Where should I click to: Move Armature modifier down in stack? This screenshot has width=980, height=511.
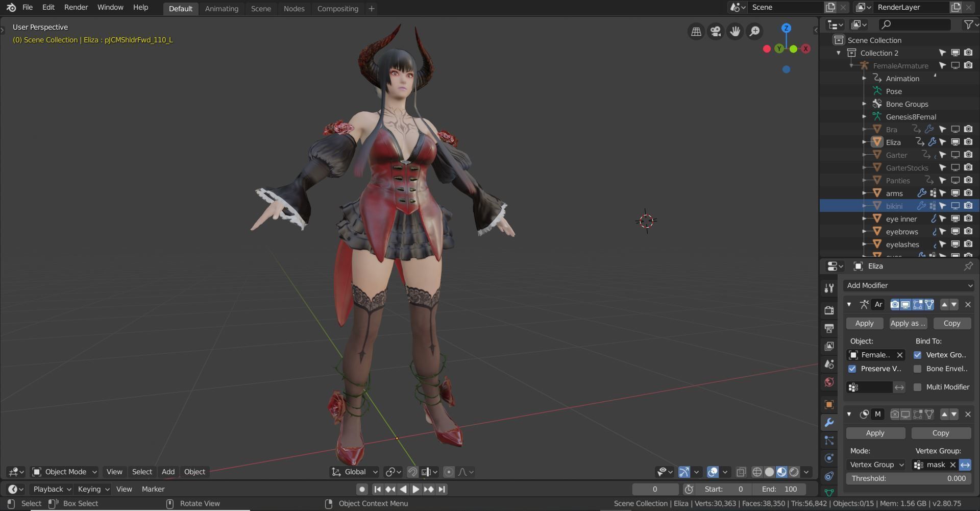click(x=954, y=304)
